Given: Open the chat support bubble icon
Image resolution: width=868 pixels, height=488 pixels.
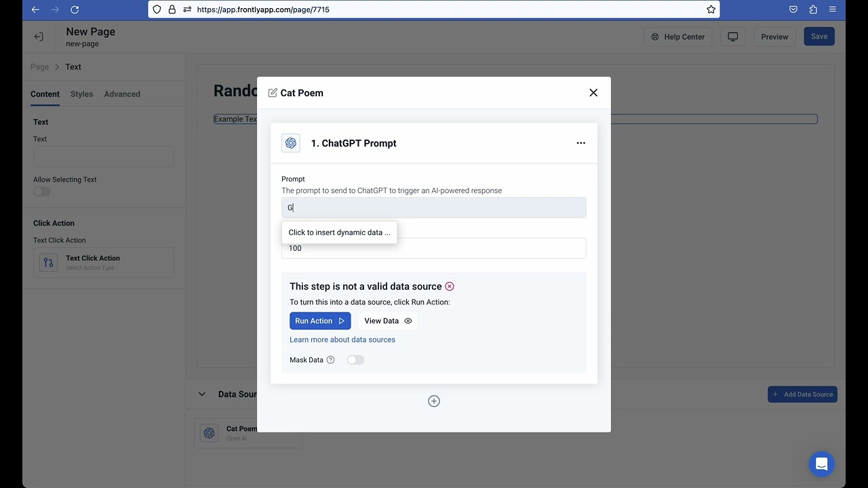Looking at the screenshot, I should tap(821, 464).
